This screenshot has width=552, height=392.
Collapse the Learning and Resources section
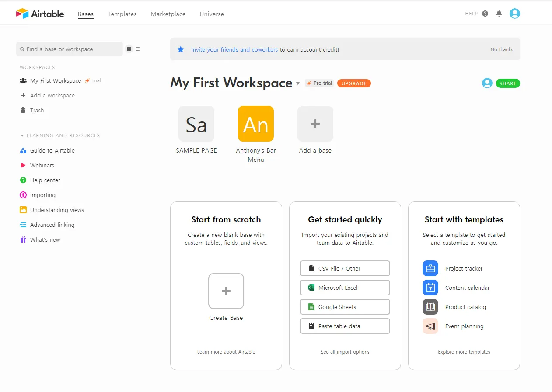[22, 135]
